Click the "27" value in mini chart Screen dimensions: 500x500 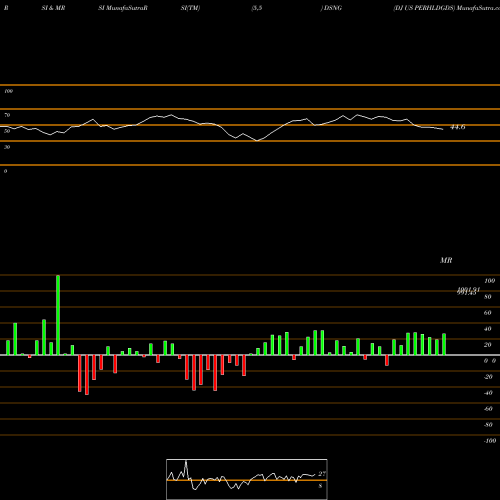click(x=322, y=474)
